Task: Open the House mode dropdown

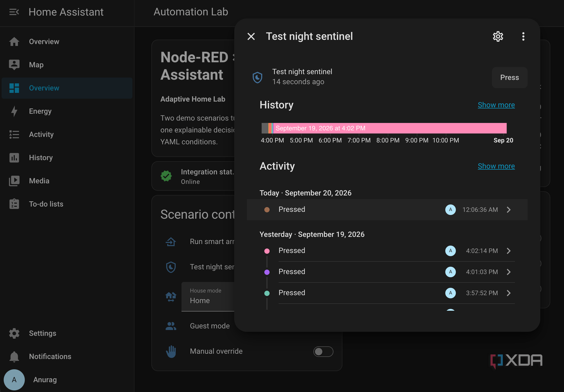Action: click(x=208, y=297)
